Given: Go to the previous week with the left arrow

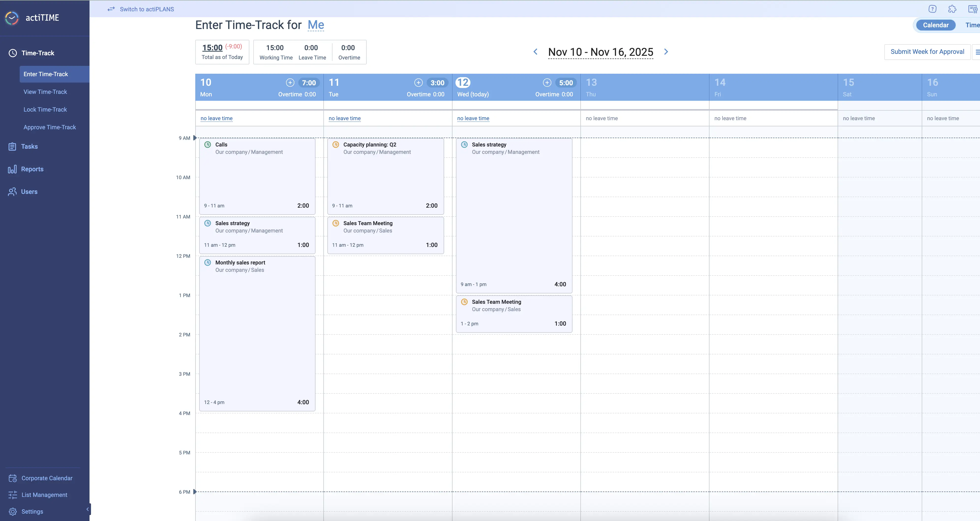Looking at the screenshot, I should coord(535,52).
